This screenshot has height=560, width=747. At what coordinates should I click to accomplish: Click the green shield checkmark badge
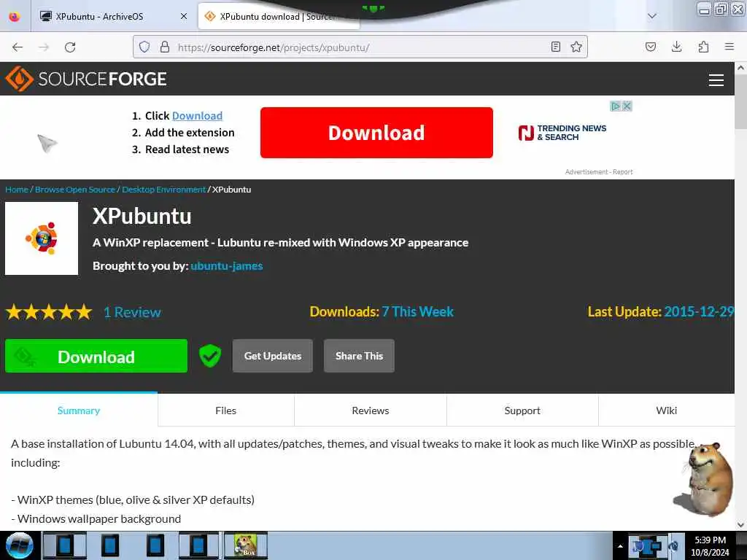209,356
